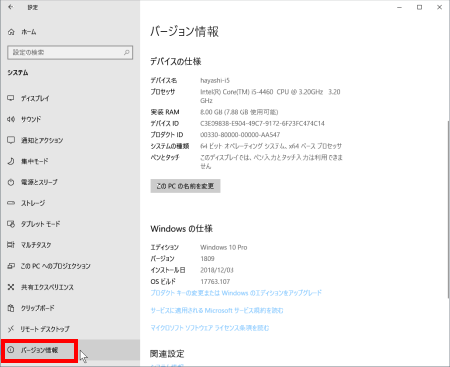This screenshot has width=450, height=367.
Task: Select ディスプレイ in the sidebar
Action: (70, 98)
